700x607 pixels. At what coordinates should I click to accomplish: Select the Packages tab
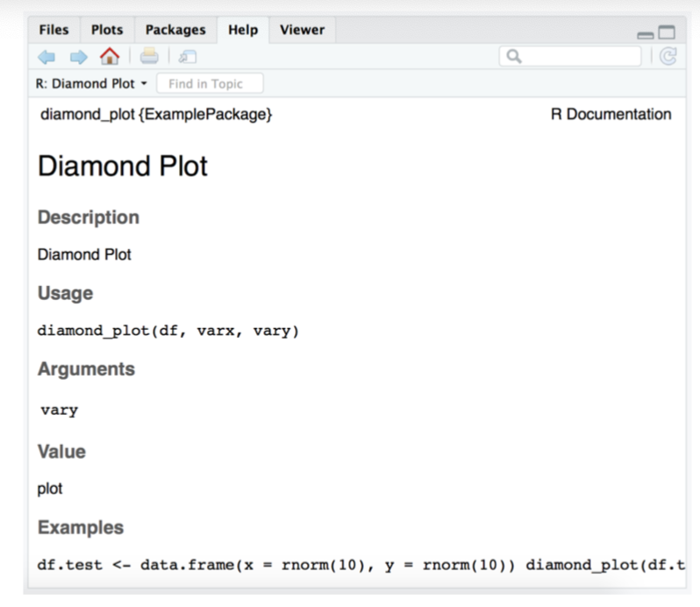pyautogui.click(x=175, y=30)
